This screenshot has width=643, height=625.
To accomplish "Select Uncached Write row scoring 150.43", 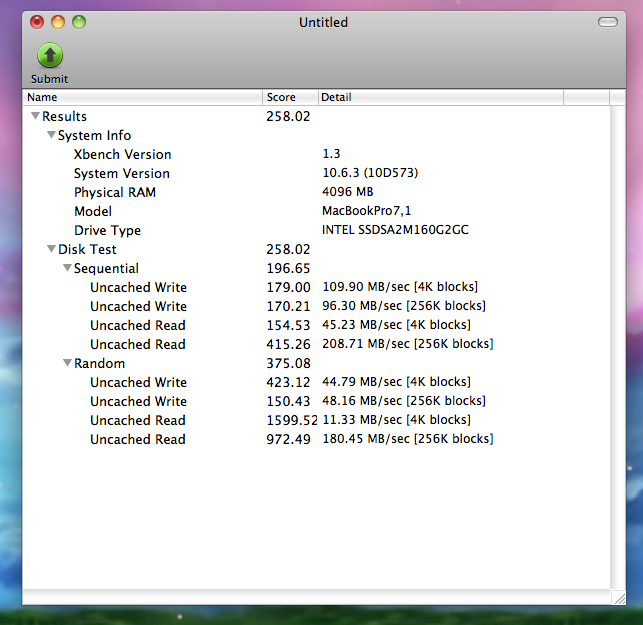I will tap(316, 401).
